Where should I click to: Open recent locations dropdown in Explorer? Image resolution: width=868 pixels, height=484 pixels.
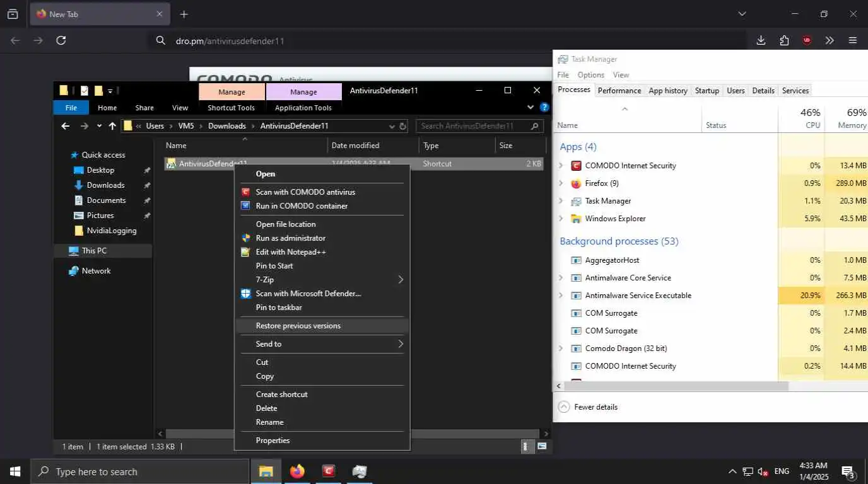pyautogui.click(x=99, y=126)
